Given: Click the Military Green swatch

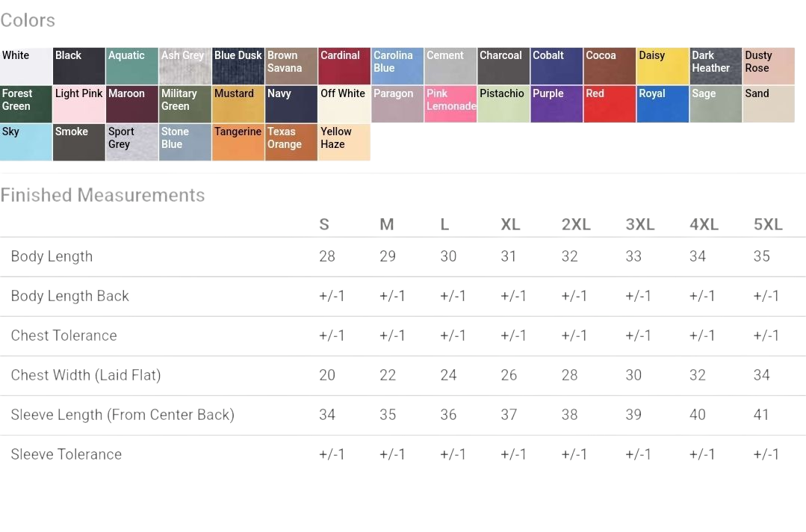Looking at the screenshot, I should tap(185, 105).
